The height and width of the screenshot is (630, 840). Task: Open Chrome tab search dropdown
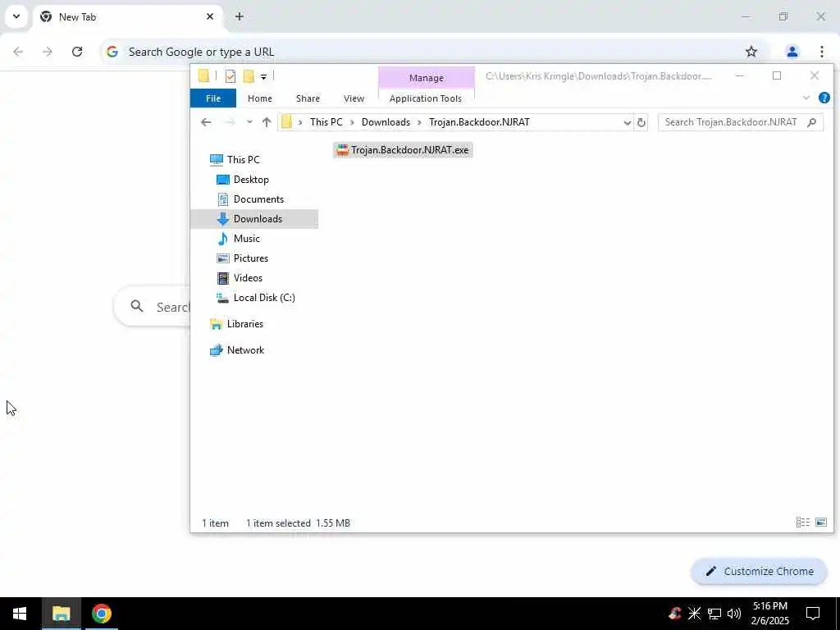pyautogui.click(x=16, y=16)
